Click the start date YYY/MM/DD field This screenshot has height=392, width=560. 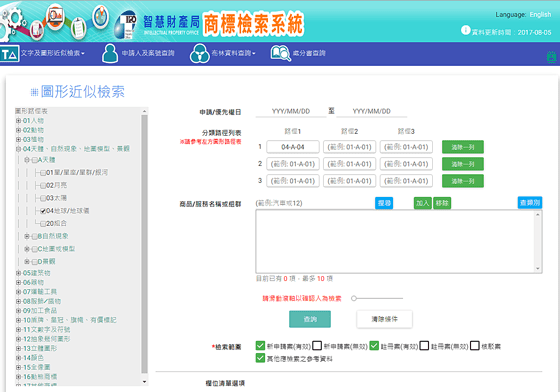pyautogui.click(x=291, y=111)
